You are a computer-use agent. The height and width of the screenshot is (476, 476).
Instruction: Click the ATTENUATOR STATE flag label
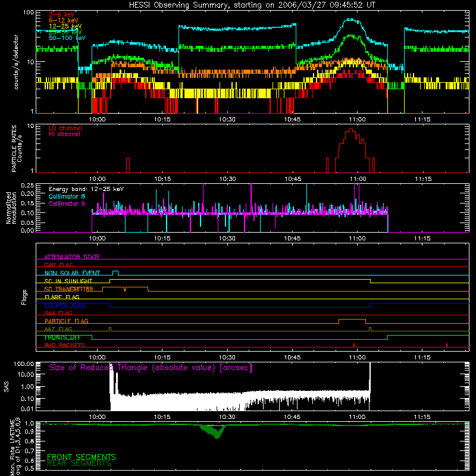point(72,257)
